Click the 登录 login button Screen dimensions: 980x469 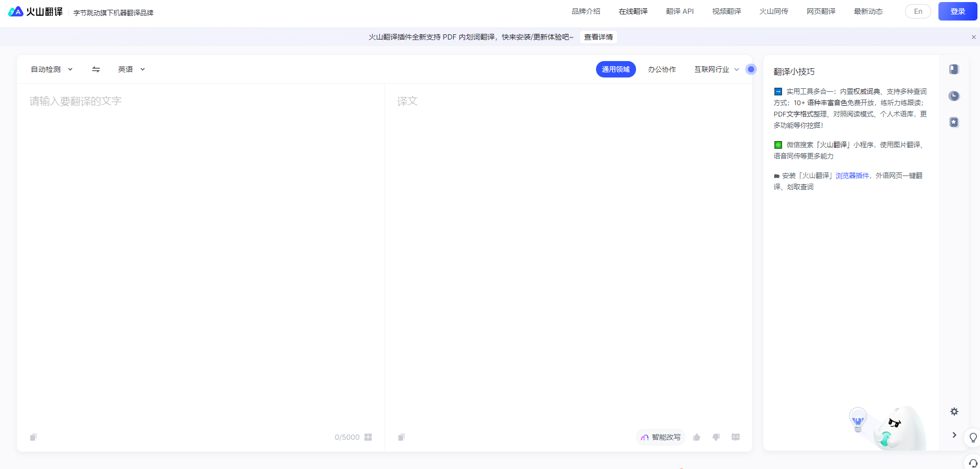(x=957, y=11)
